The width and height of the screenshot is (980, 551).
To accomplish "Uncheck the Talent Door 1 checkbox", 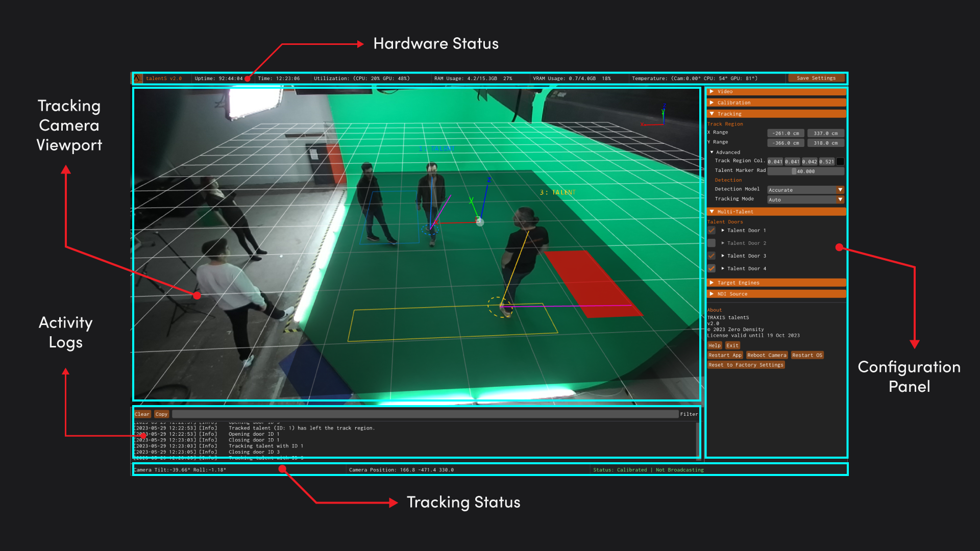I will click(712, 230).
